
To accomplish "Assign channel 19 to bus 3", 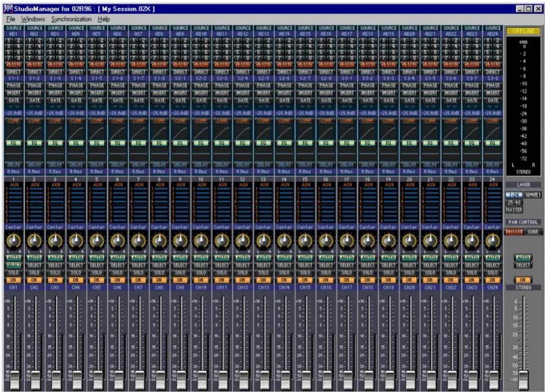I will 385,46.
